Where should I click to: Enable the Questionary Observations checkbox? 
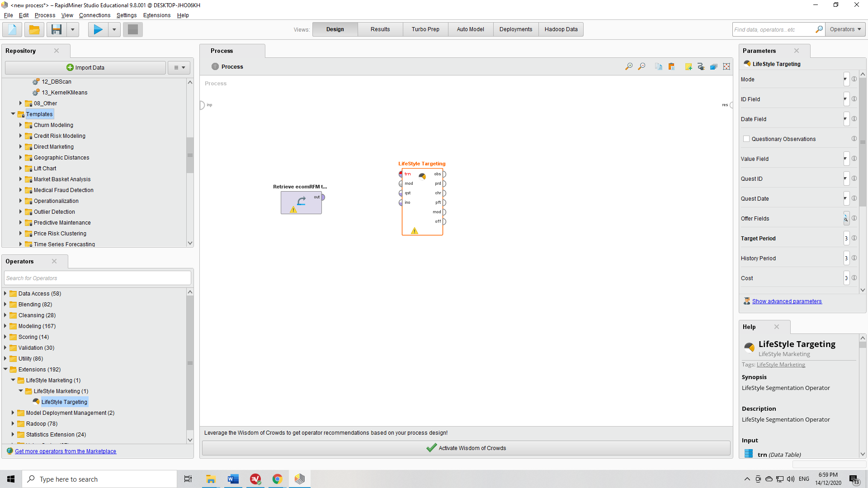coord(746,139)
